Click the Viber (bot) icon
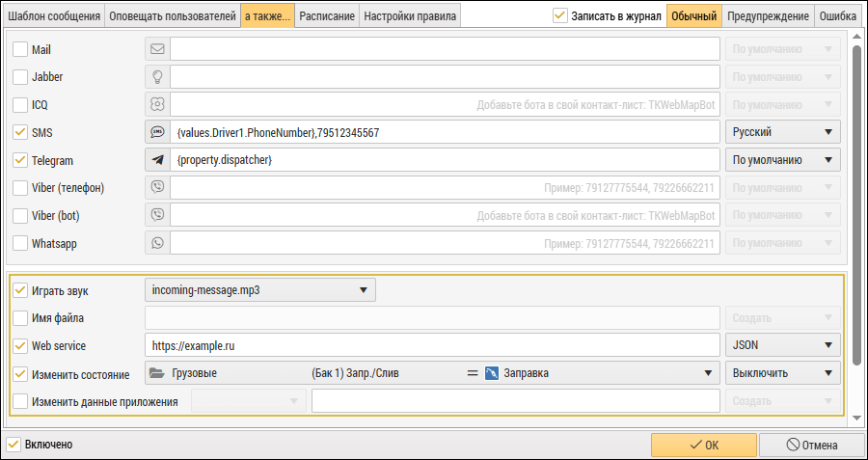The image size is (868, 460). point(157,216)
